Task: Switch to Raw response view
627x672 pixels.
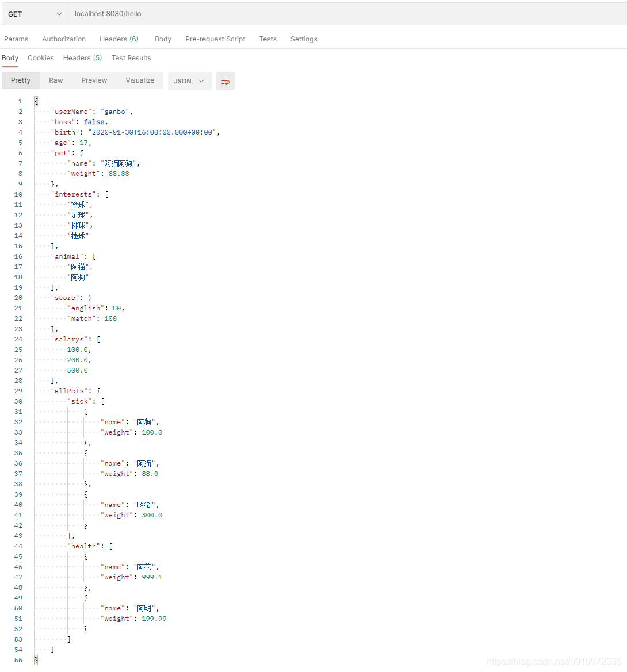Action: 56,80
